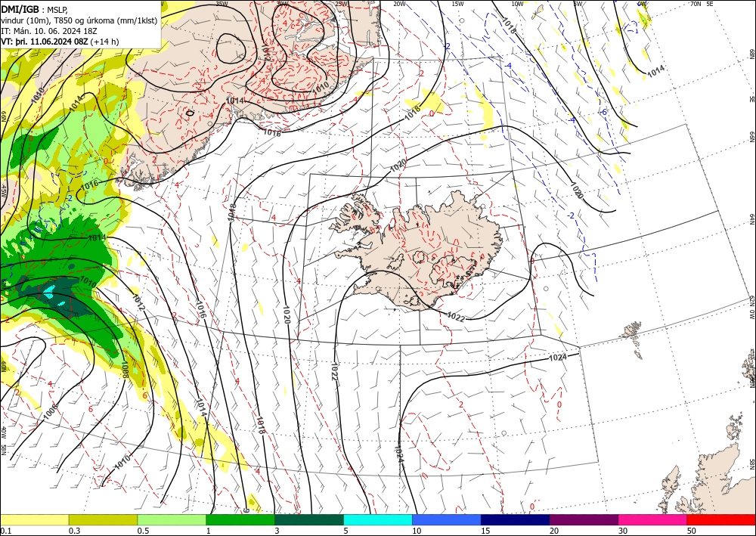Viewport: 756px width, 536px height.
Task: Click the yellow 0.1–0.3 legend swatch
Action: (34, 520)
